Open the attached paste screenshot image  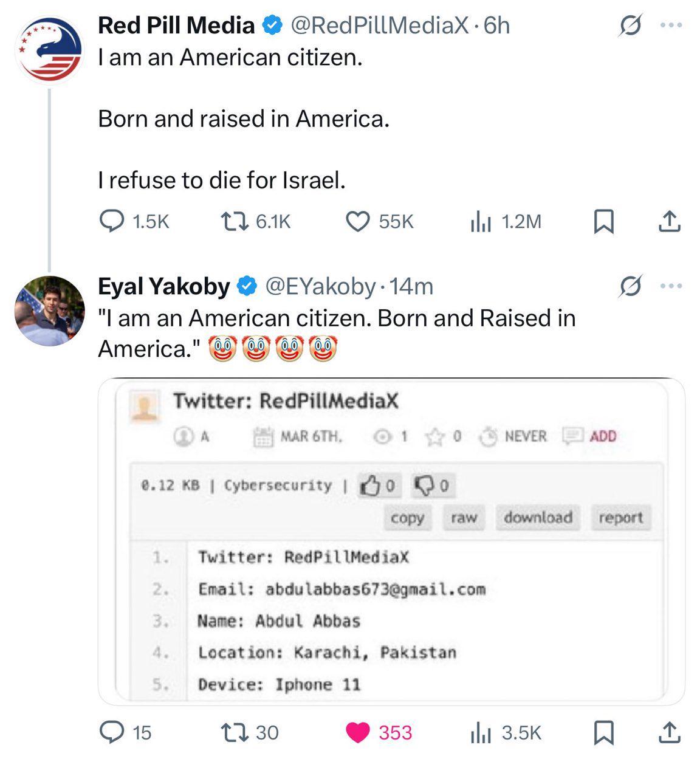(391, 541)
